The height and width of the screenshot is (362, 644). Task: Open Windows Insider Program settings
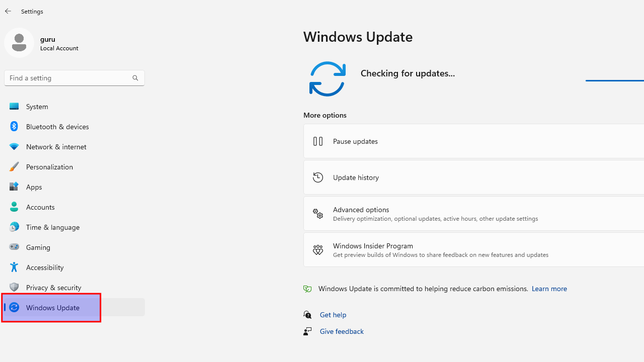click(x=473, y=250)
